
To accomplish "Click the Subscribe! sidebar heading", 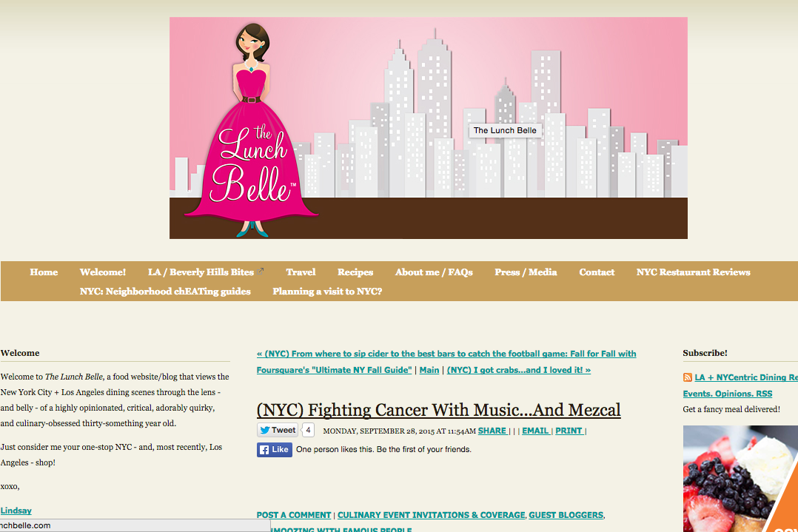I will 705,353.
